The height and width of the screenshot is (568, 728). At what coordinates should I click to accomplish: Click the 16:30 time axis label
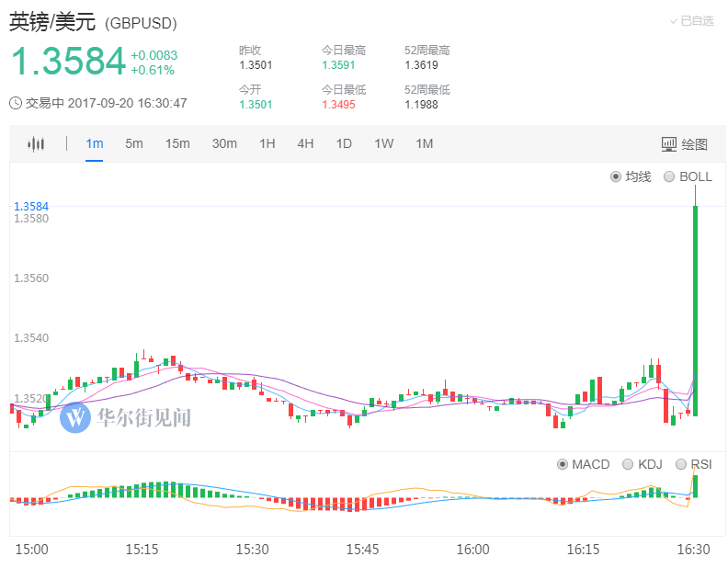693,550
